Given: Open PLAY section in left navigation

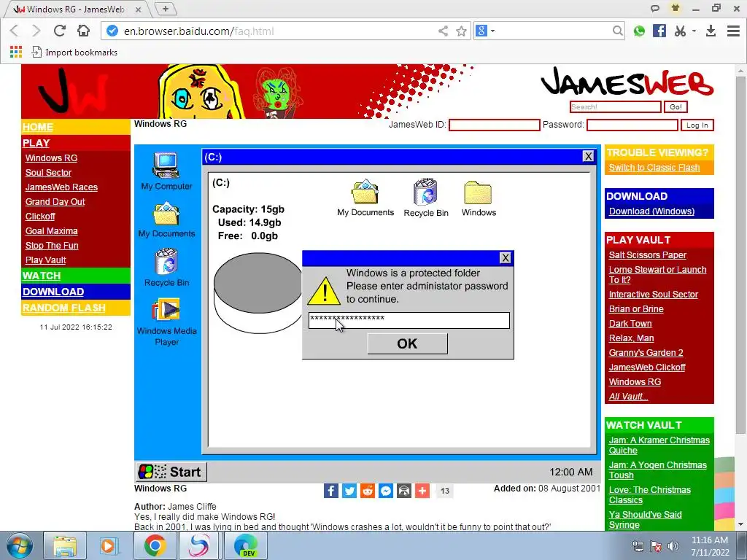Looking at the screenshot, I should [36, 143].
